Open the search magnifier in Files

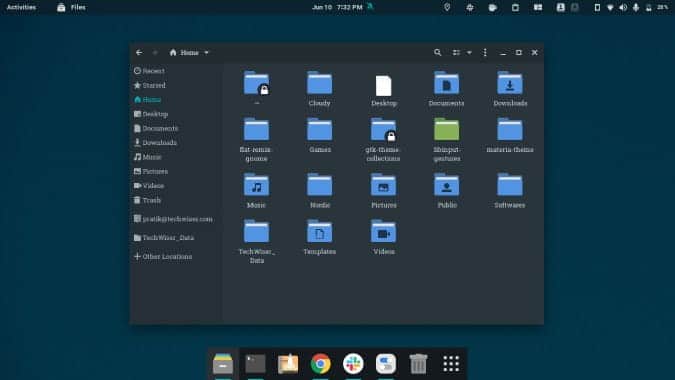point(437,53)
